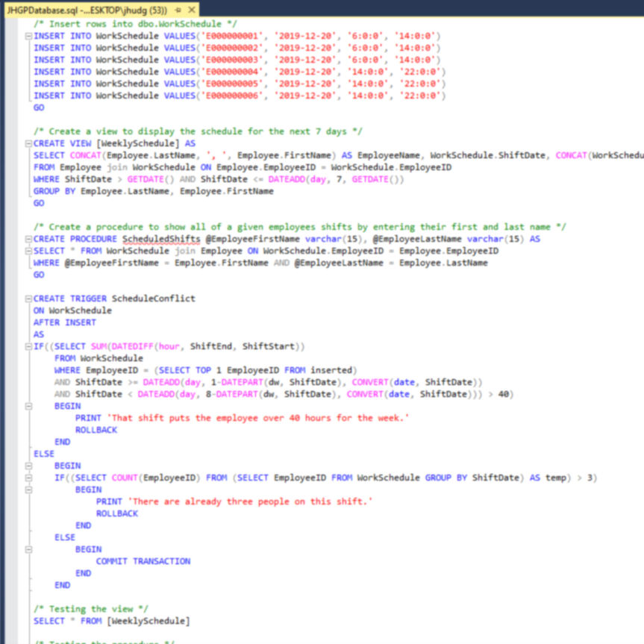Click the GO line after the INSERT statements
Screen dimensions: 644x644
[39, 107]
